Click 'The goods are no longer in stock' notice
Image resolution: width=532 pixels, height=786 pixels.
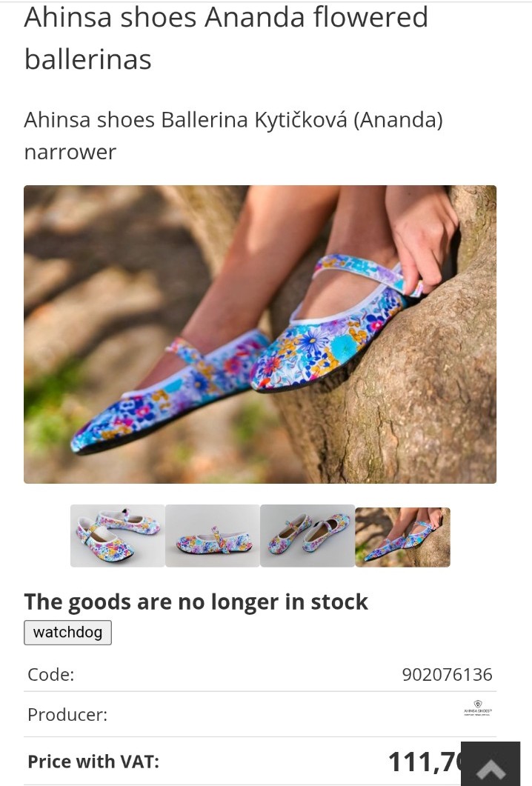click(196, 602)
